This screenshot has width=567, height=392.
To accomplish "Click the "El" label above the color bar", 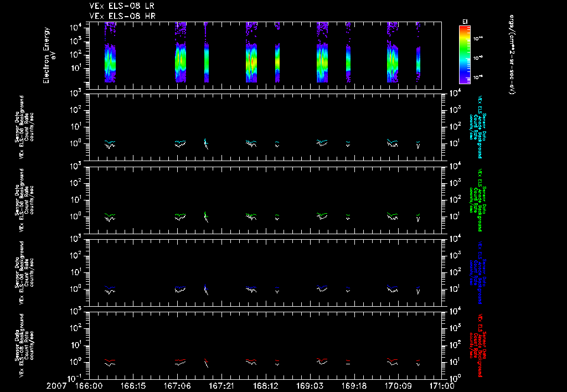I will [x=465, y=22].
